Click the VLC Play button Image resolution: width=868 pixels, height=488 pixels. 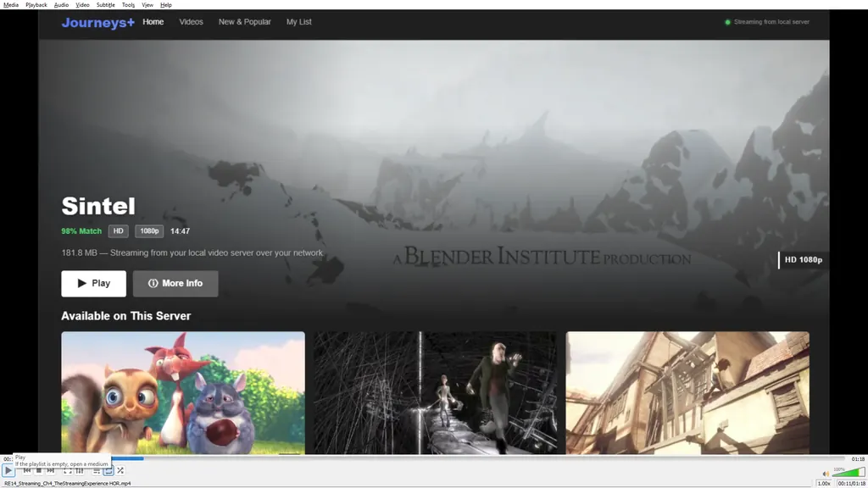pos(8,471)
